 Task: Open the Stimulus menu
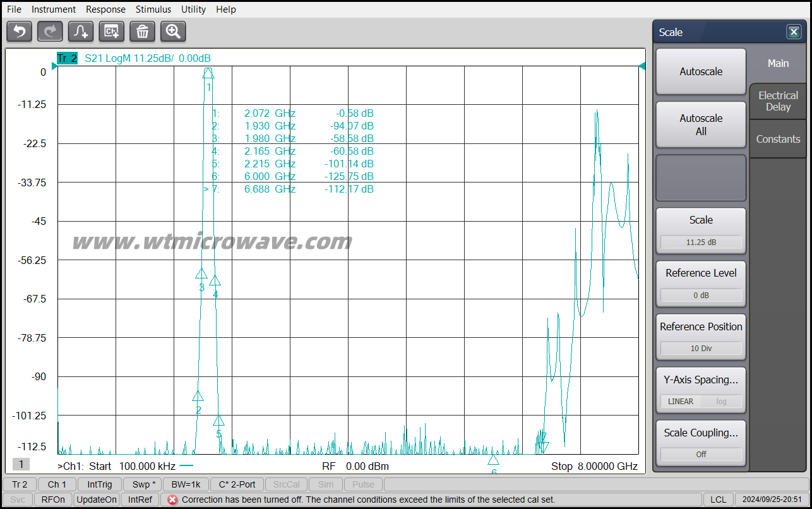point(153,9)
